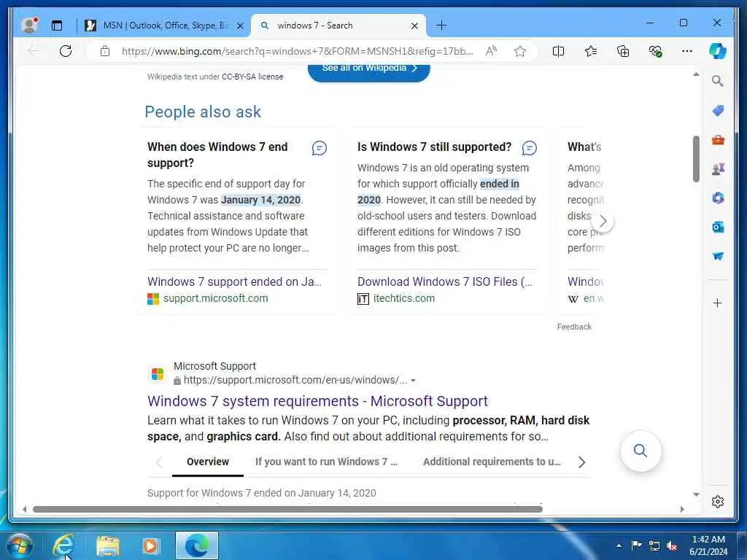Launch Copilot icon in toolbar
The image size is (747, 560).
(x=718, y=51)
